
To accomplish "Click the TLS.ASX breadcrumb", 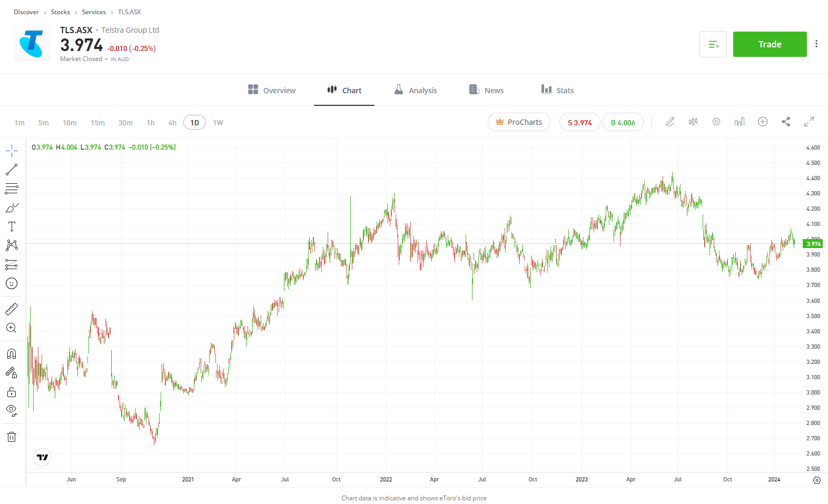I will 129,12.
